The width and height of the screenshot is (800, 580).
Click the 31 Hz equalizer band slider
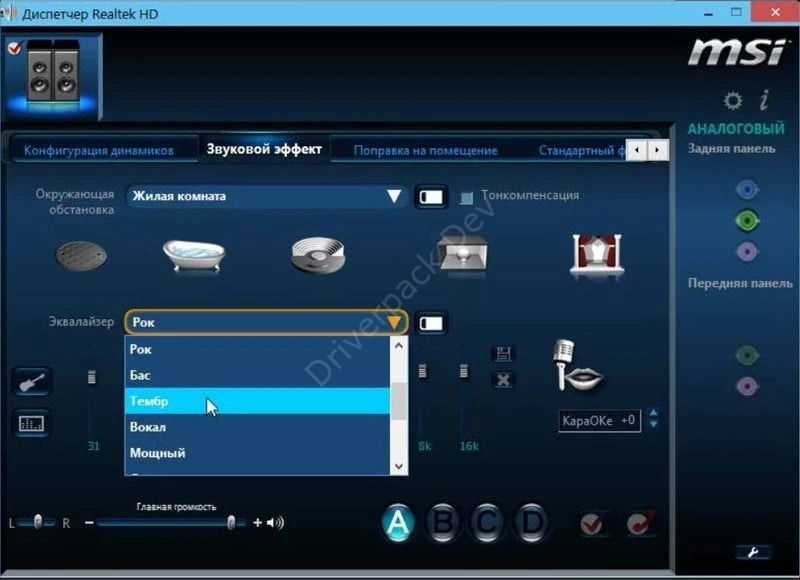point(92,377)
